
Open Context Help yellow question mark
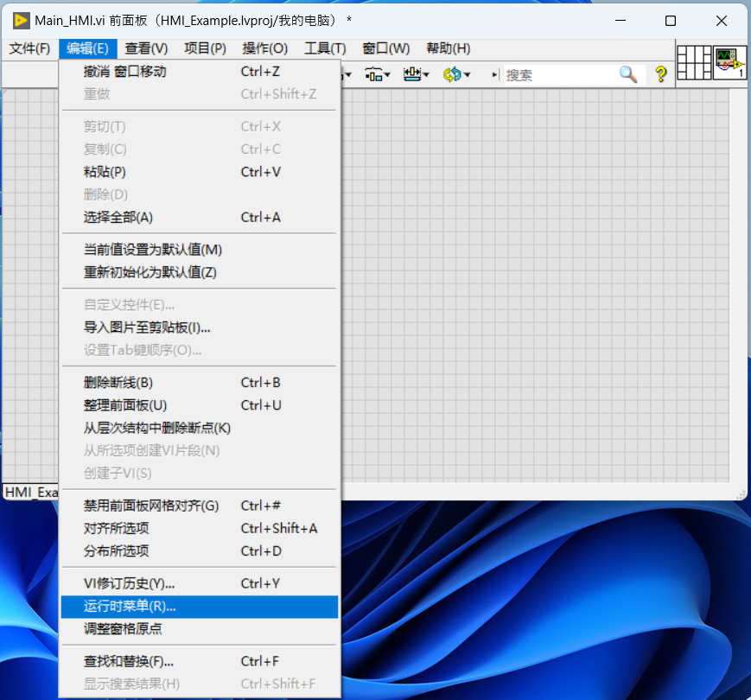tap(661, 74)
